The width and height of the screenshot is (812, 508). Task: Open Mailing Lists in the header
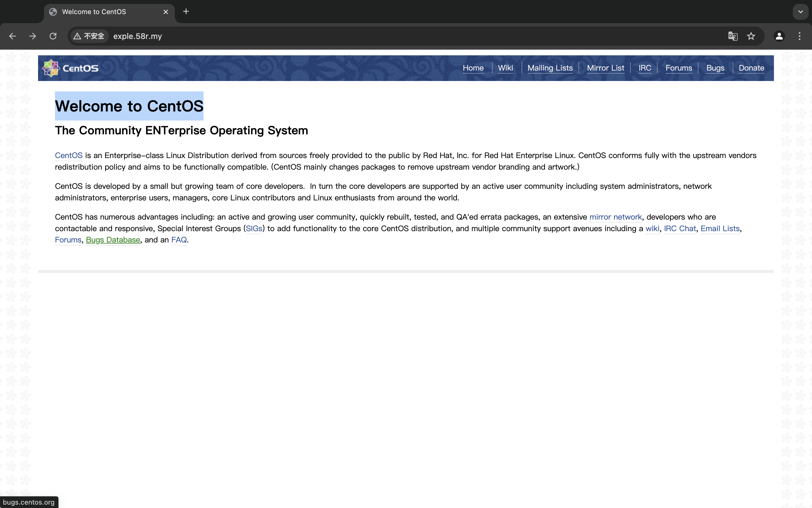click(550, 68)
